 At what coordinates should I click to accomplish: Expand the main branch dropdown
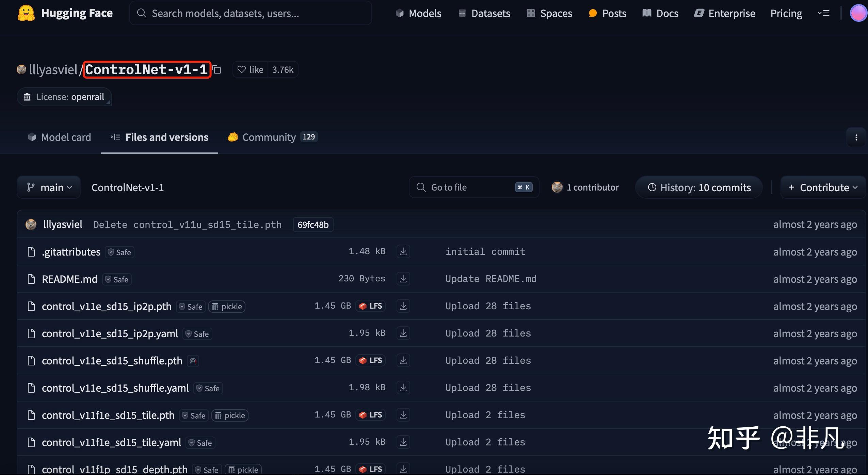[49, 187]
